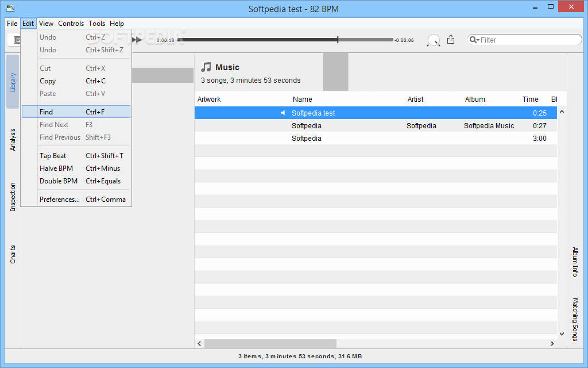Select Halve BPM menu entry
Screen dimensions: 588x368
[x=76, y=168]
